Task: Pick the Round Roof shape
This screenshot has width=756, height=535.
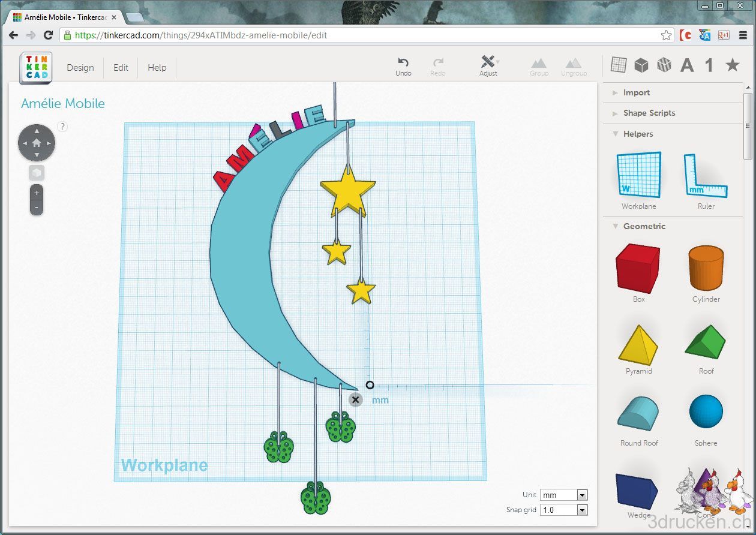Action: [638, 414]
